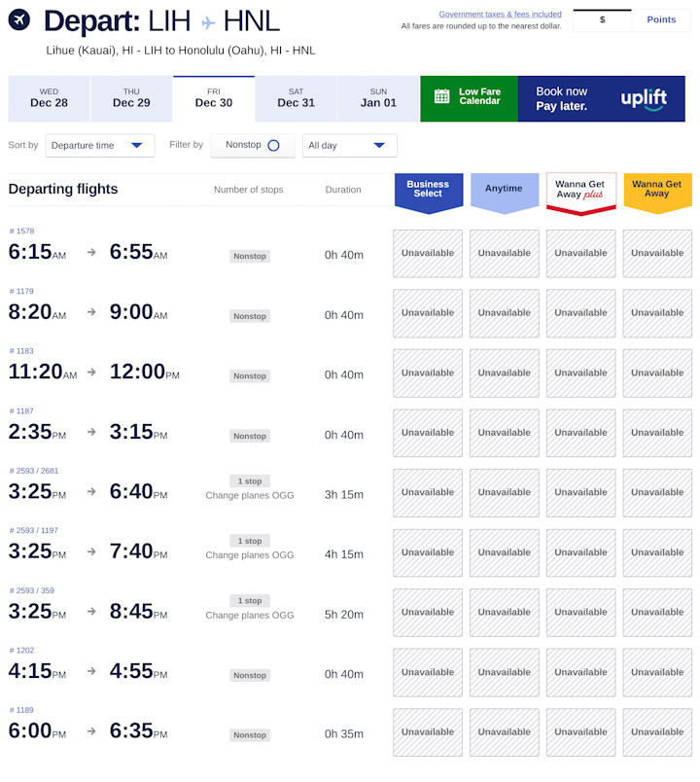Click the 4h 15m duration text

click(x=344, y=554)
